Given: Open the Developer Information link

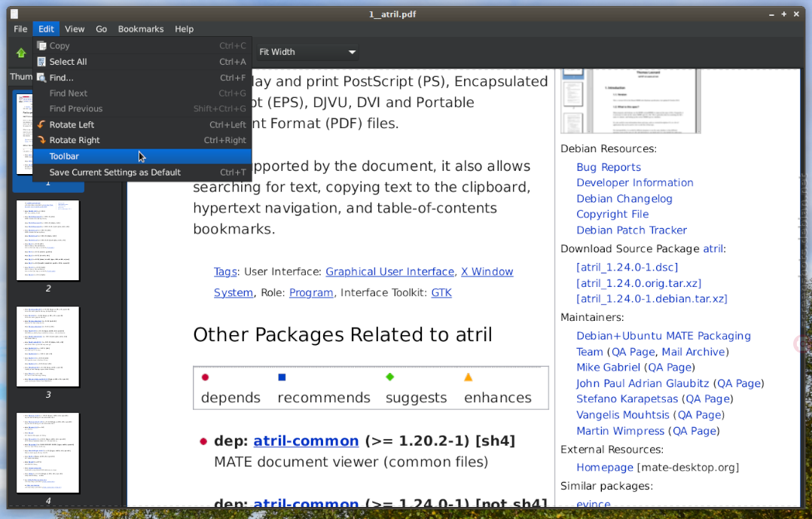Looking at the screenshot, I should click(635, 183).
